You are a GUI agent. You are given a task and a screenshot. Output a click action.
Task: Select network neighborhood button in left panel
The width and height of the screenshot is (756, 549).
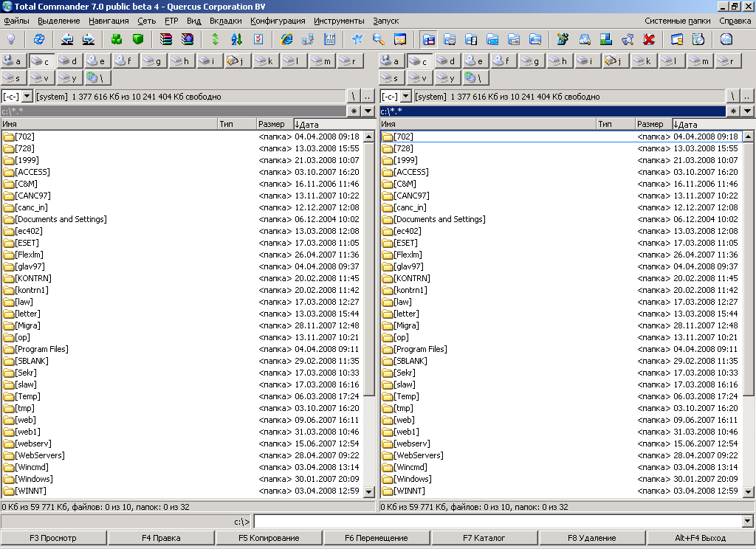[97, 77]
